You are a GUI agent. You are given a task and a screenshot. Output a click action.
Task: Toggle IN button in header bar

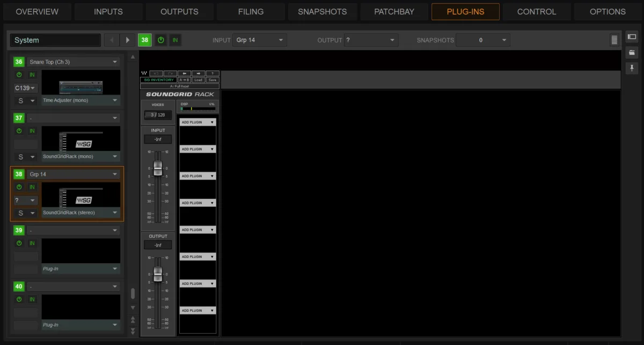175,40
